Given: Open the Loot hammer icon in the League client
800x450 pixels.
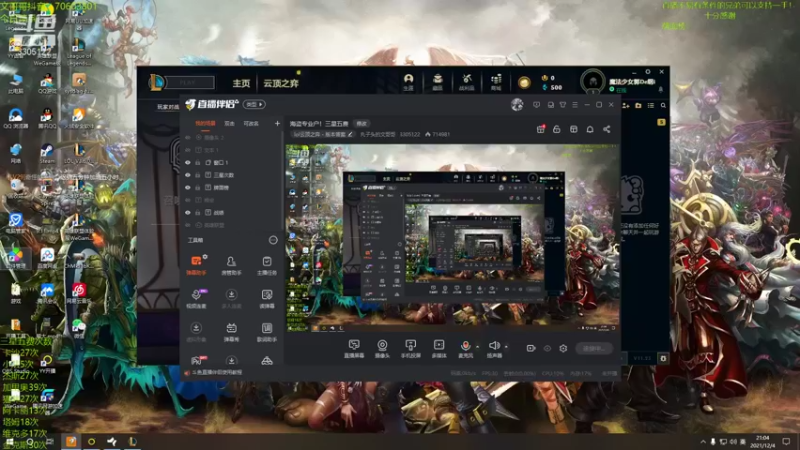Looking at the screenshot, I should click(467, 82).
